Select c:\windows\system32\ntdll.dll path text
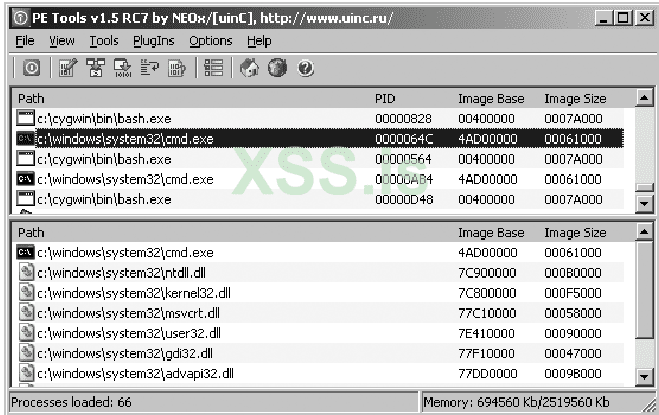The image size is (659, 415). tap(121, 273)
